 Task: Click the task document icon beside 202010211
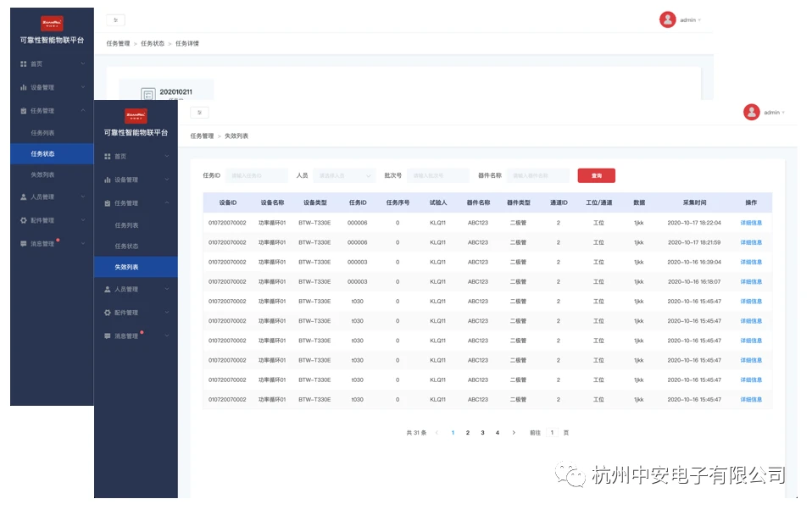click(x=147, y=94)
